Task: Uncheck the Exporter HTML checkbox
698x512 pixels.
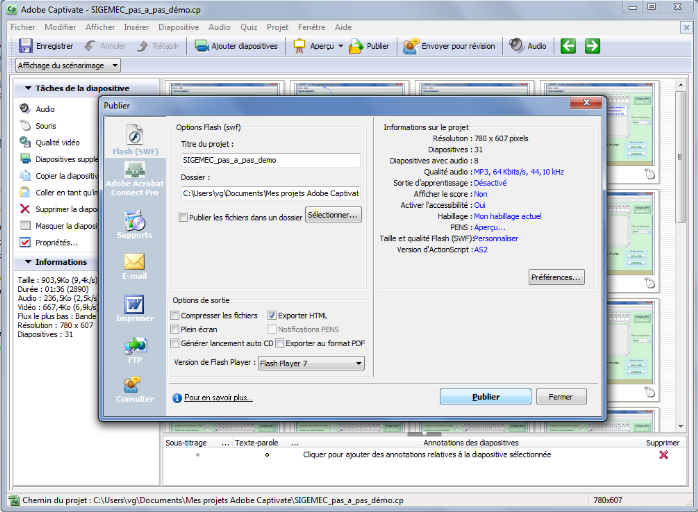Action: pos(272,315)
